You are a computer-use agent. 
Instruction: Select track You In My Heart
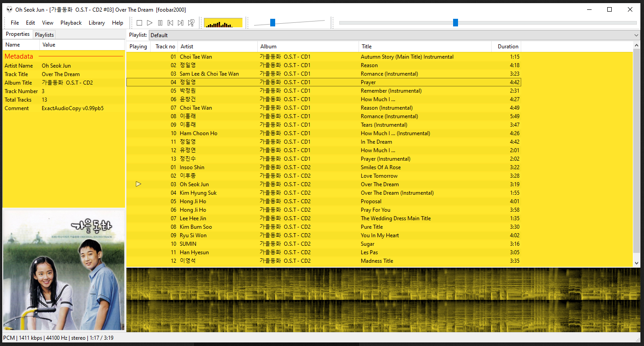[x=324, y=235]
